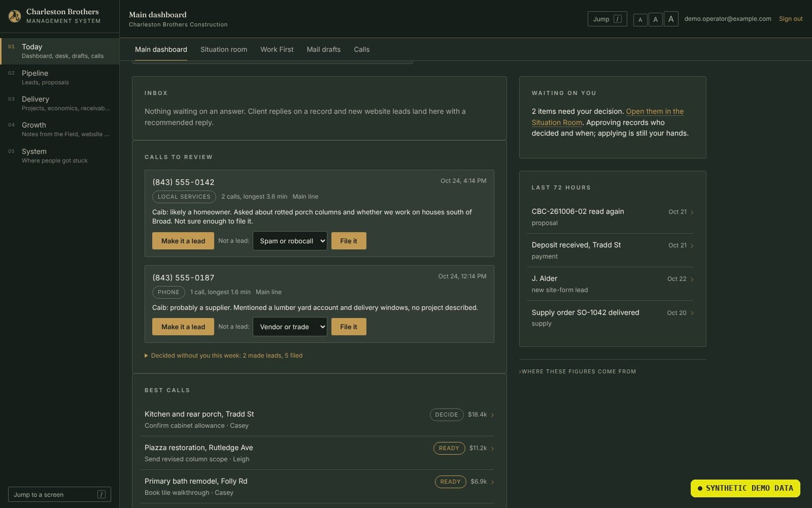Click chevron beside Primary bath remodel $6.9k

(492, 482)
